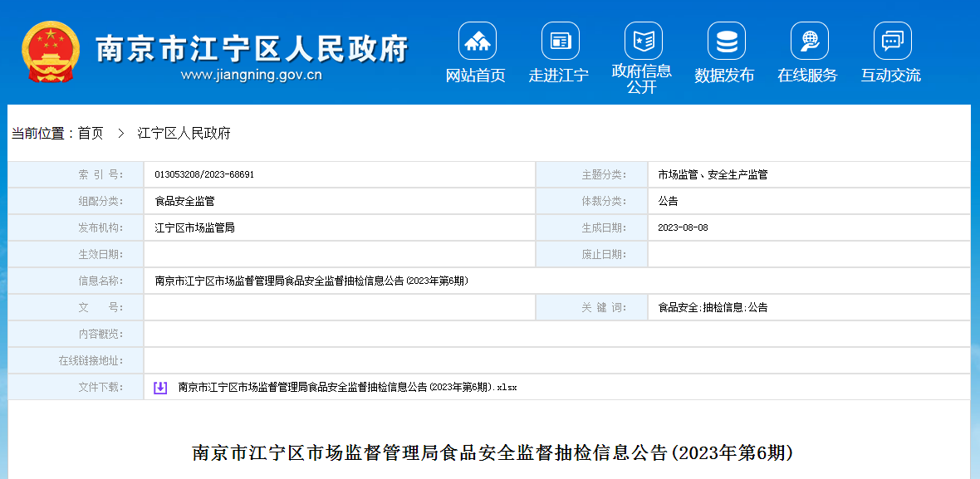Click the 在线服务 globe-hand icon
Viewport: 980px width, 479px height.
point(809,41)
